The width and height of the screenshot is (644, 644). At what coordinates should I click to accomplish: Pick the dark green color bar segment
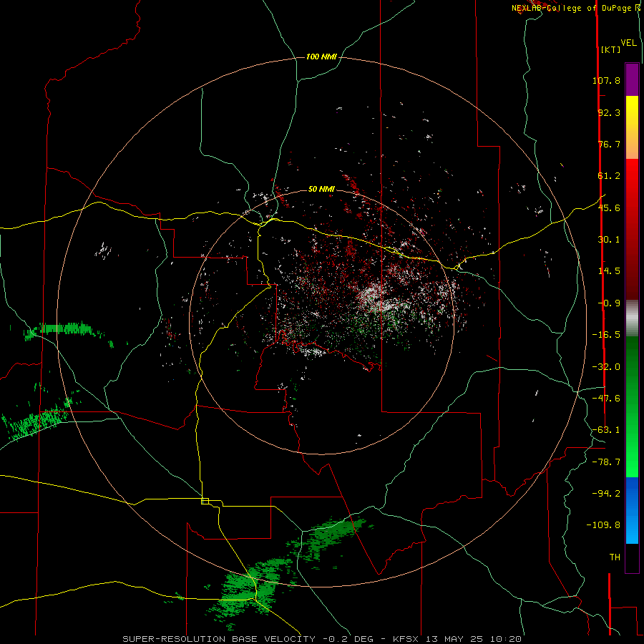632,366
